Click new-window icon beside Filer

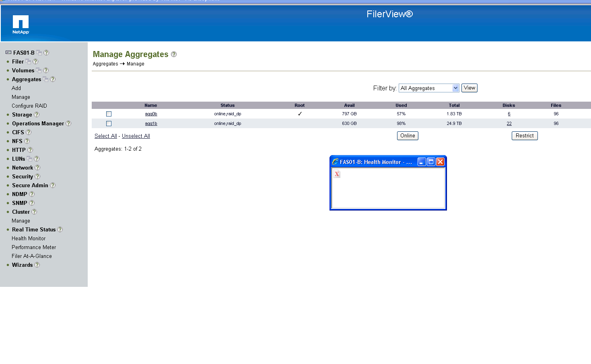(x=28, y=61)
